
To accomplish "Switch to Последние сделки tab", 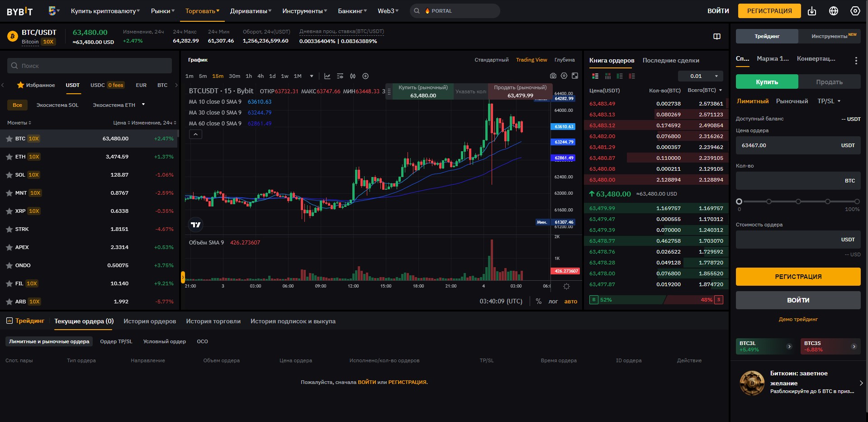I will pyautogui.click(x=671, y=60).
